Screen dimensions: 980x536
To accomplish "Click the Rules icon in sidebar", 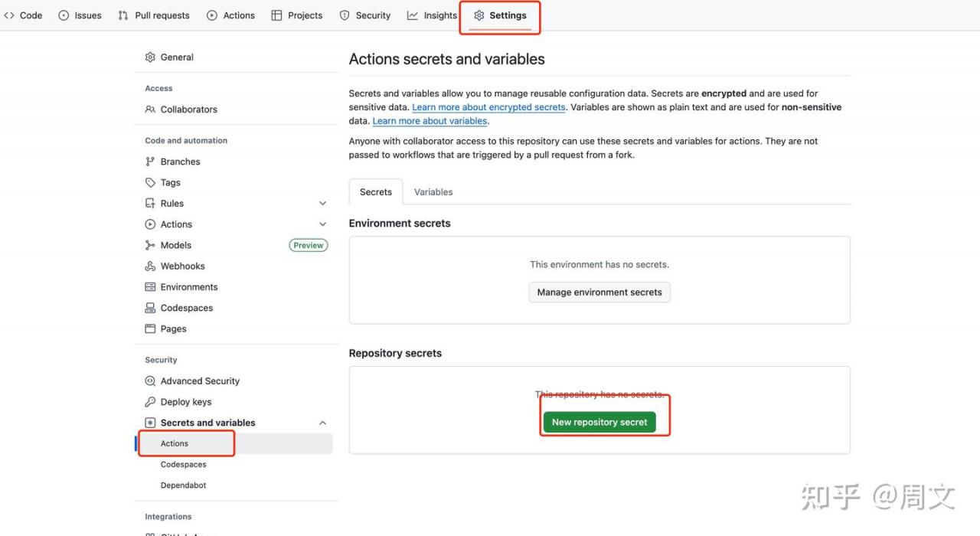I will click(150, 204).
